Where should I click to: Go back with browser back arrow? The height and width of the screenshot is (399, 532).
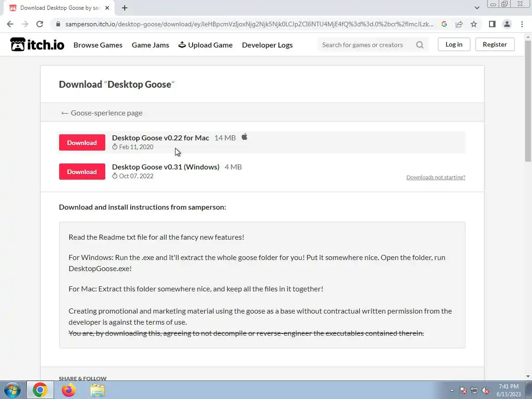pyautogui.click(x=10, y=24)
